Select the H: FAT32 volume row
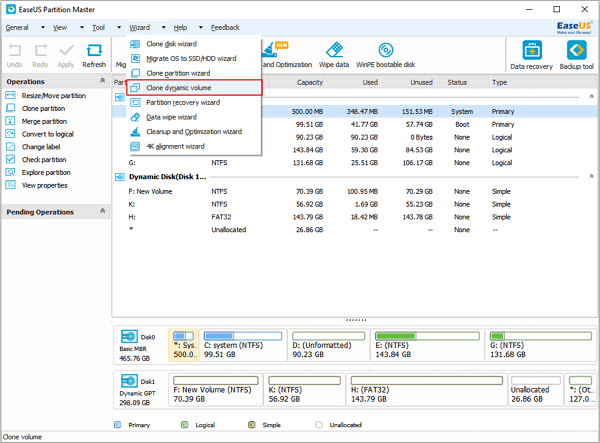The height and width of the screenshot is (443, 600). [x=354, y=217]
